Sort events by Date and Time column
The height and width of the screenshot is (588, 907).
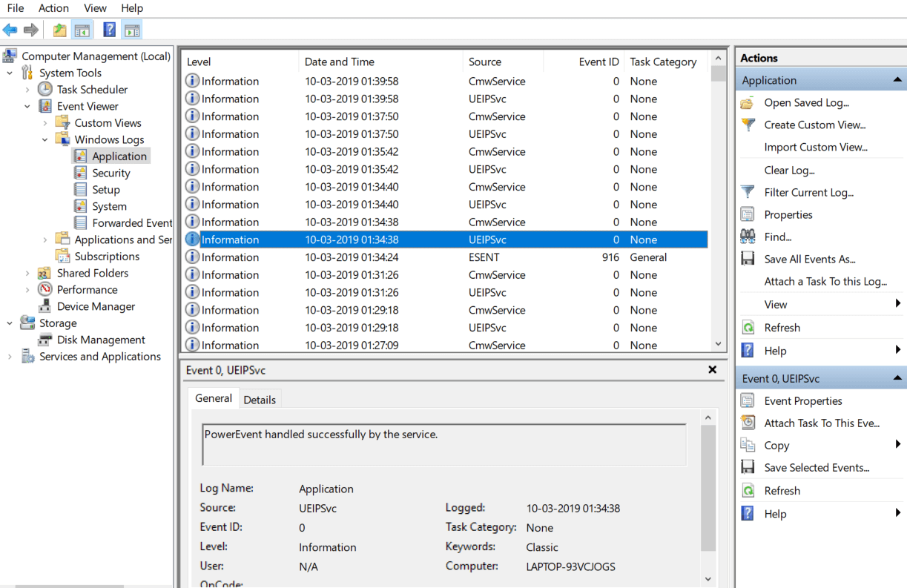339,62
